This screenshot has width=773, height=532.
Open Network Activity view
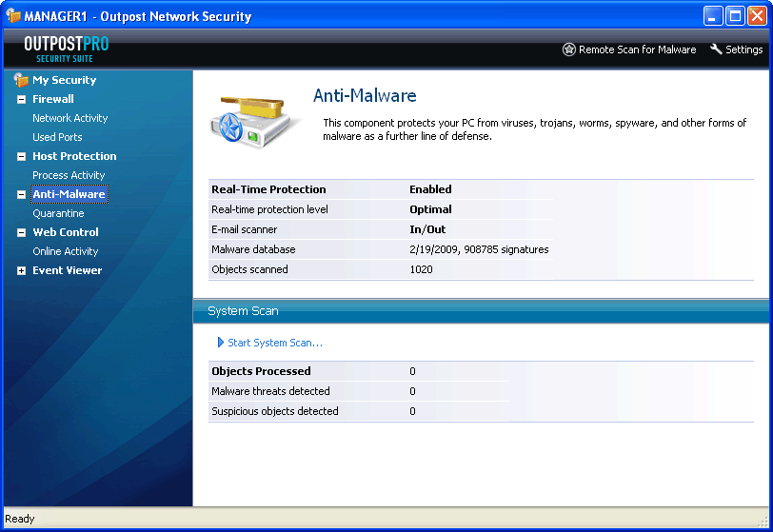[x=70, y=118]
